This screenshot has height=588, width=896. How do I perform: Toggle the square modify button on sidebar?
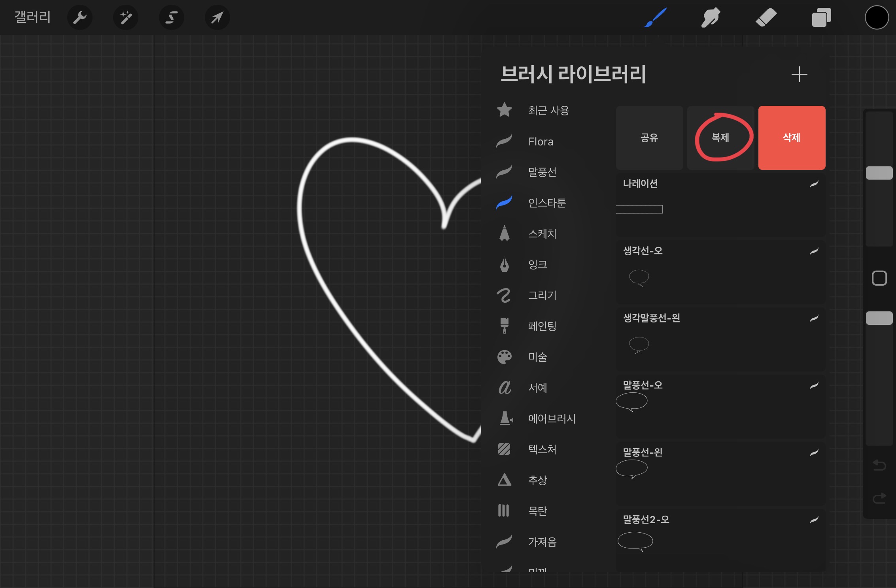879,278
